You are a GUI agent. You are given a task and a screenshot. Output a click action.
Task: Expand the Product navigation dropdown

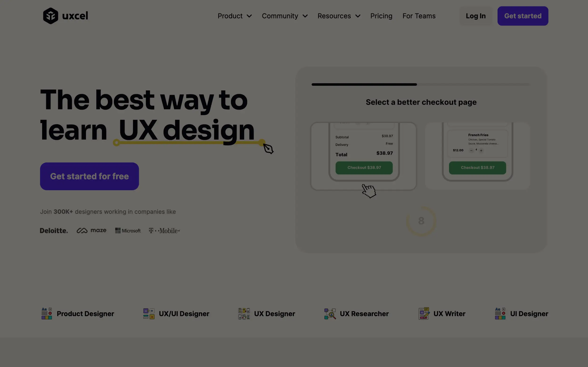(x=234, y=16)
